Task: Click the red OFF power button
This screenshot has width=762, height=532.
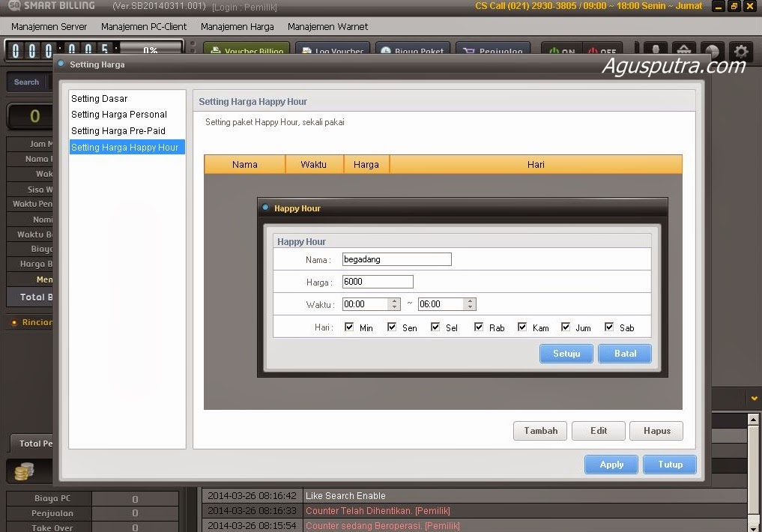Action: pyautogui.click(x=602, y=49)
